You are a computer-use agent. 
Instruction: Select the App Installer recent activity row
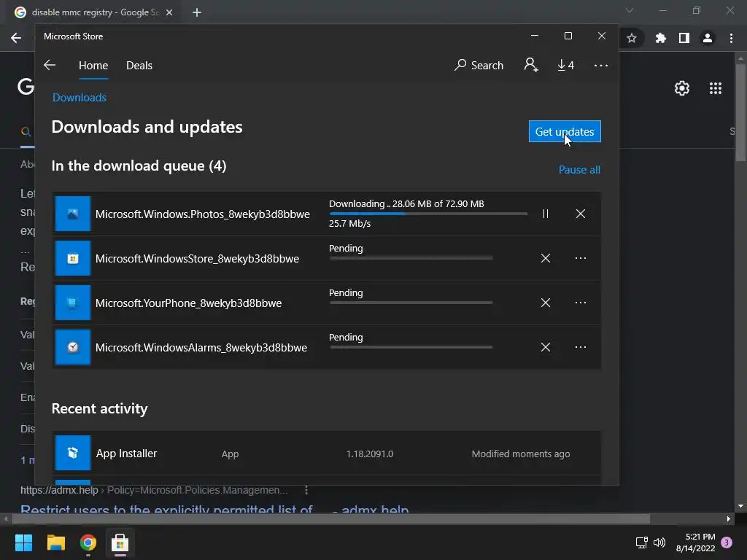[x=326, y=453]
